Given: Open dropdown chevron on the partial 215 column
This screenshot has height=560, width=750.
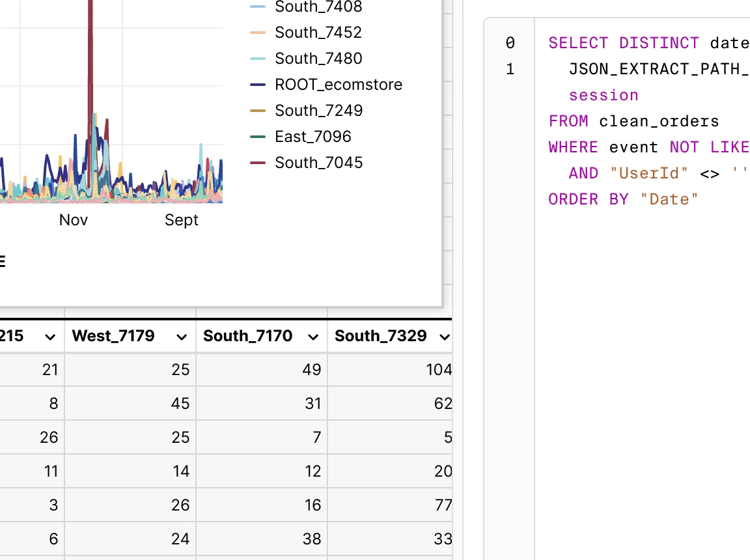Looking at the screenshot, I should (x=50, y=337).
